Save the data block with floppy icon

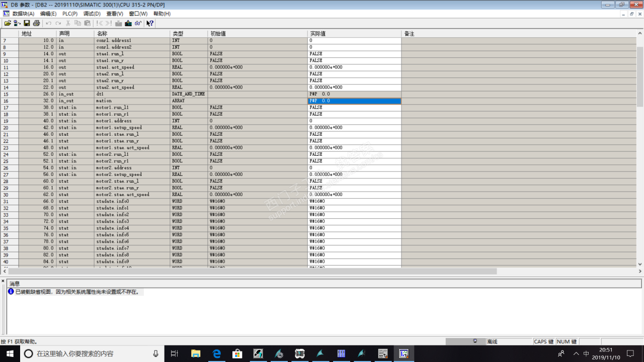click(x=27, y=23)
